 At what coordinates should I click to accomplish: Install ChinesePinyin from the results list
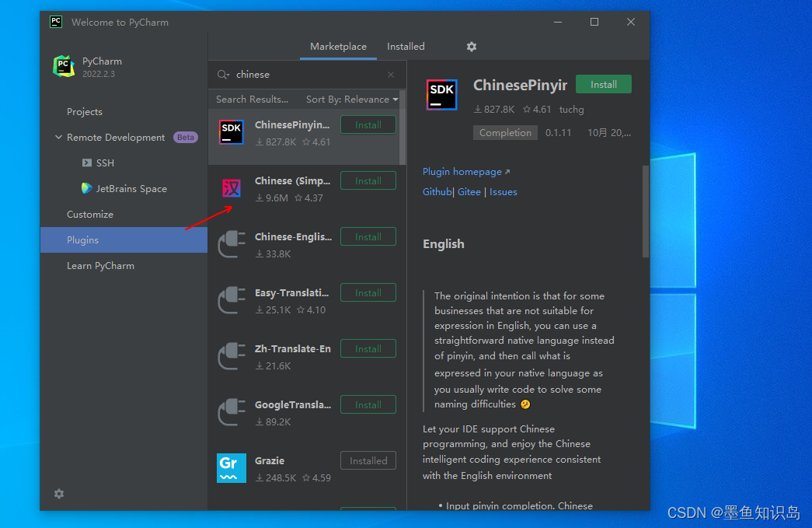click(x=368, y=125)
